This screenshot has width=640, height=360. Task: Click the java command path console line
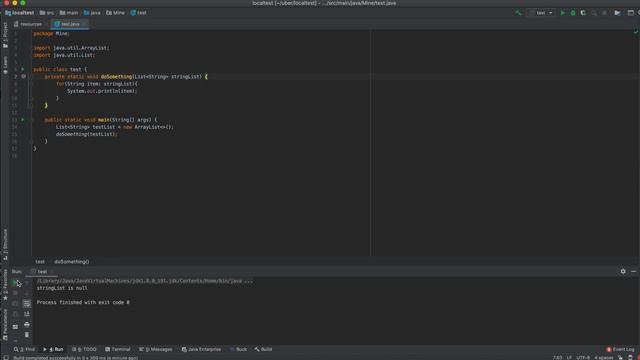coord(144,281)
